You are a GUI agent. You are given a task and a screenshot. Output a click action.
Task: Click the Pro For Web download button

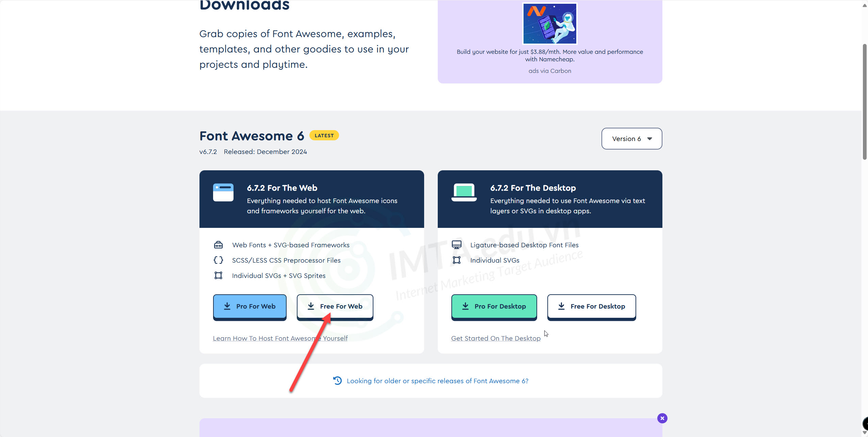(250, 307)
